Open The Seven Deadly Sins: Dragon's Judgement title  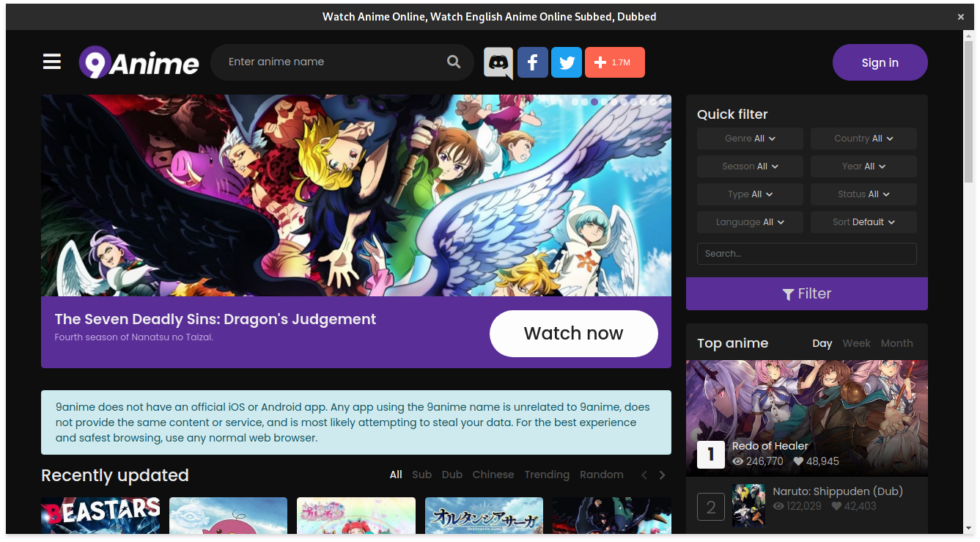click(x=215, y=319)
